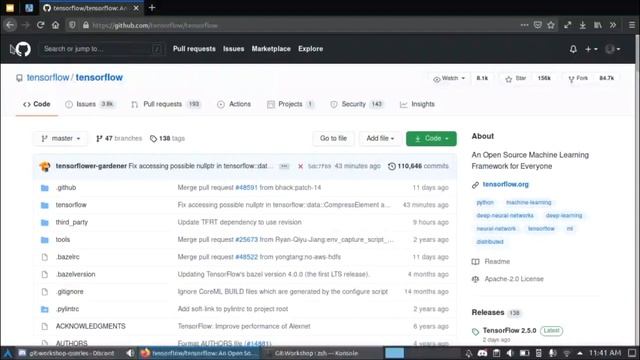The height and width of the screenshot is (360, 640).
Task: Open browser downloads panel
Action: point(583,25)
